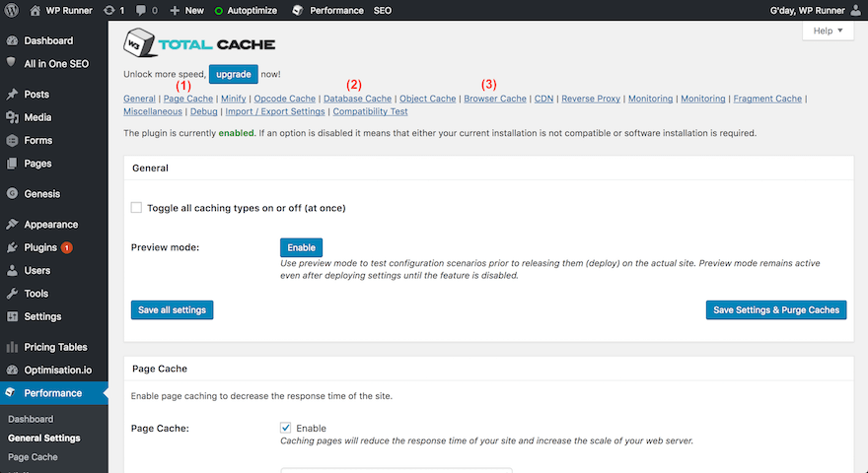Click the Preview mode Enable button
868x473 pixels.
(x=301, y=247)
